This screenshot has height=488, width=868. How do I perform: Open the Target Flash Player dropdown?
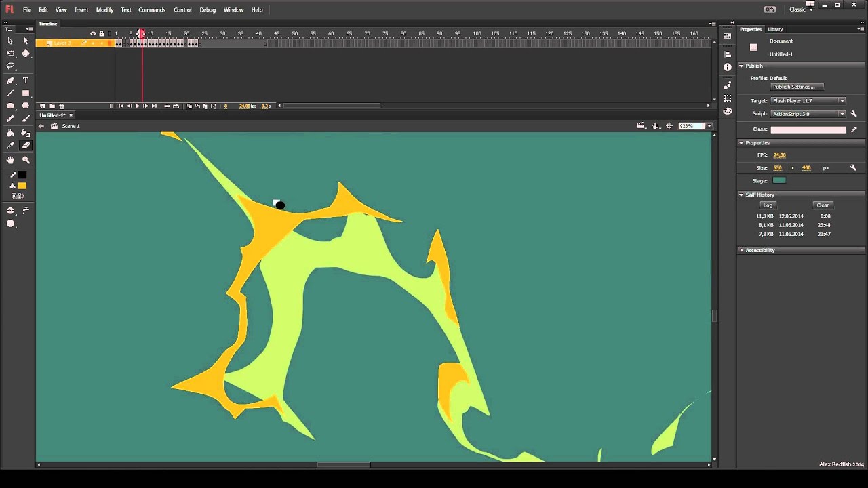[x=808, y=101]
